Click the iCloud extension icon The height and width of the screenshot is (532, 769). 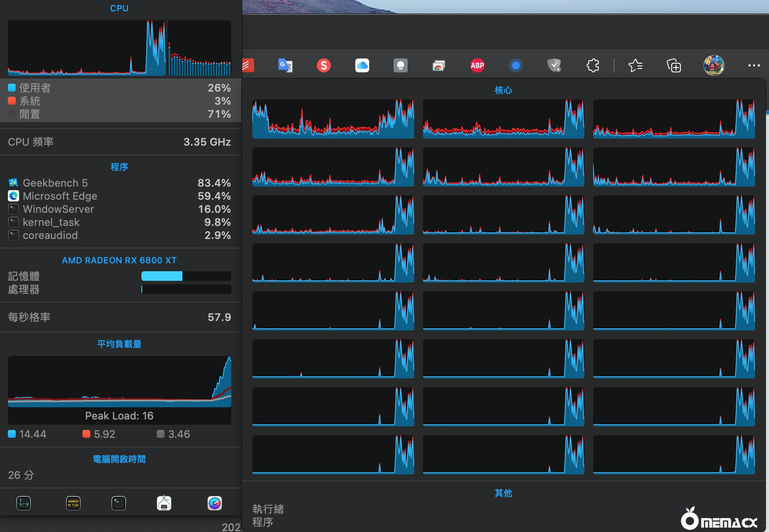tap(362, 65)
